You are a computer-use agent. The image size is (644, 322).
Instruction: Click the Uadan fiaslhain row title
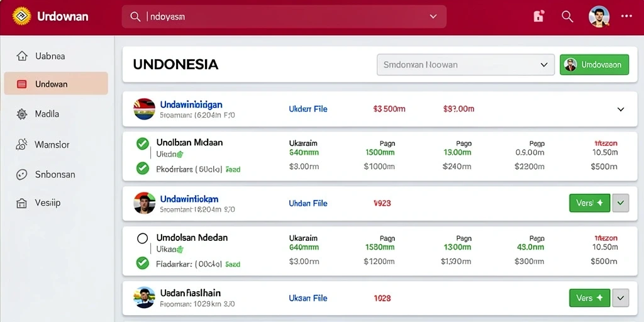pos(190,293)
